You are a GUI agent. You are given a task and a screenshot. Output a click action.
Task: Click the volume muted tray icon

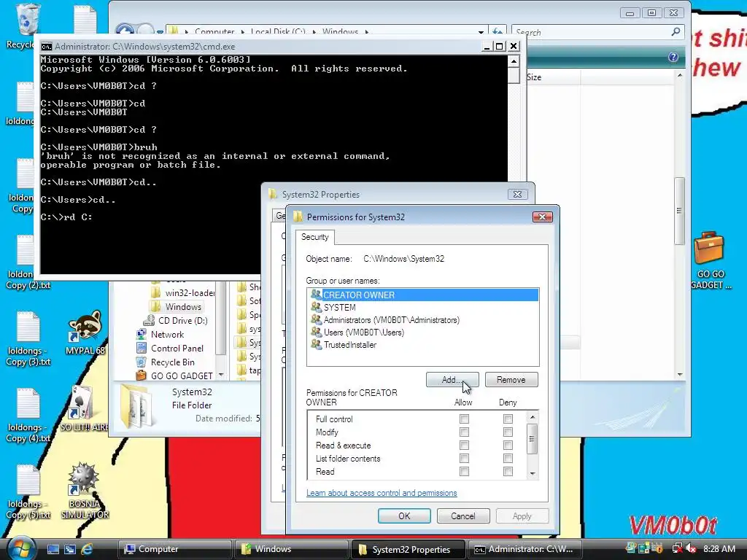pyautogui.click(x=690, y=549)
